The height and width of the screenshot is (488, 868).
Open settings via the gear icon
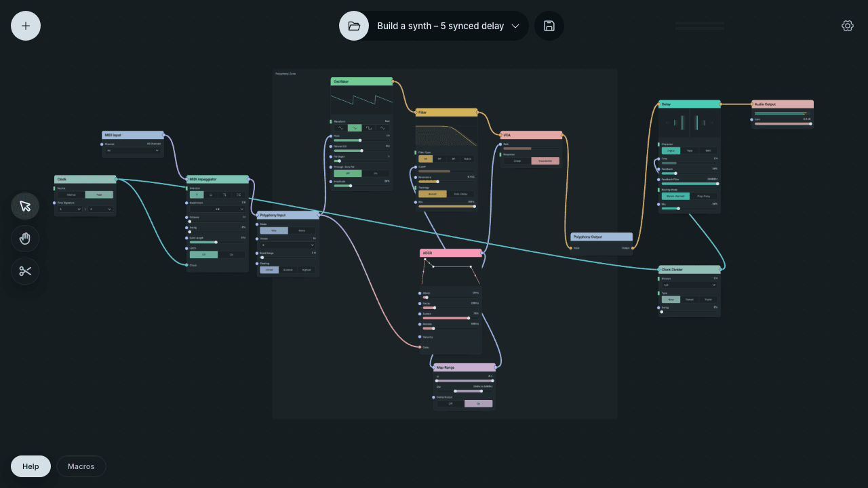pos(847,26)
